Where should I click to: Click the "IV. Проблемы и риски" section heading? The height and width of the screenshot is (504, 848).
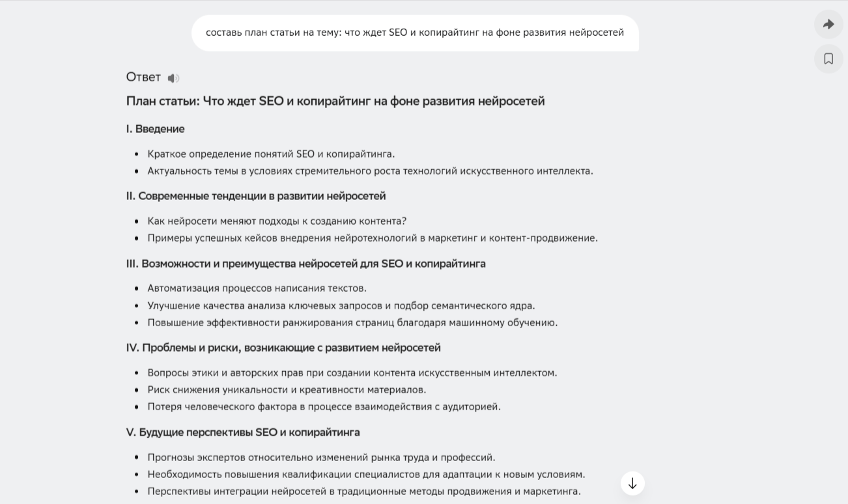(x=283, y=348)
